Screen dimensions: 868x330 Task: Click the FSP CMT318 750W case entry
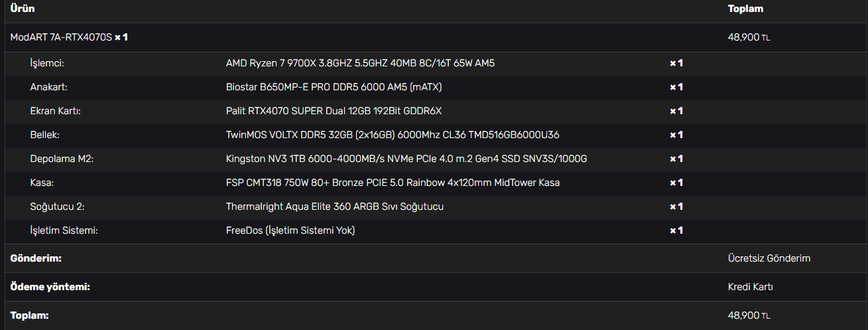tap(393, 183)
